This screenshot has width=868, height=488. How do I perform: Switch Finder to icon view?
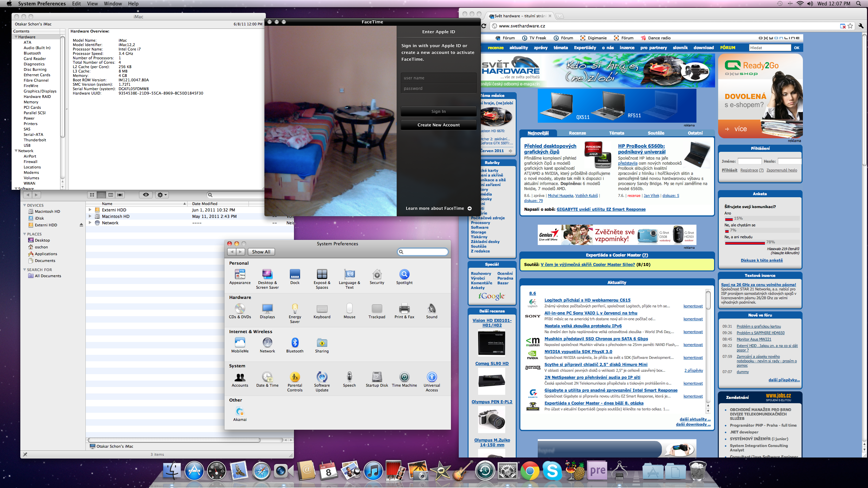[92, 195]
